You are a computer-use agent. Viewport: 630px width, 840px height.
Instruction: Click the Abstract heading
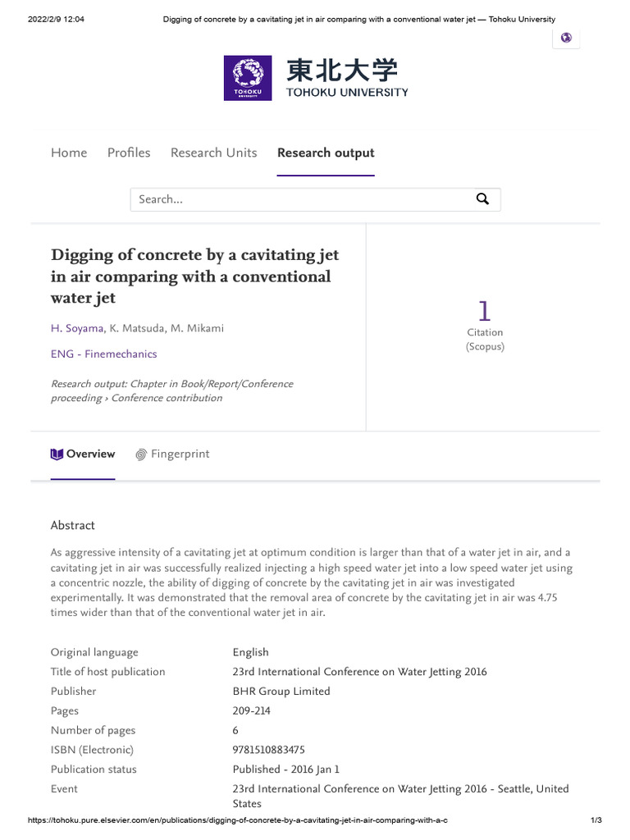tap(73, 526)
